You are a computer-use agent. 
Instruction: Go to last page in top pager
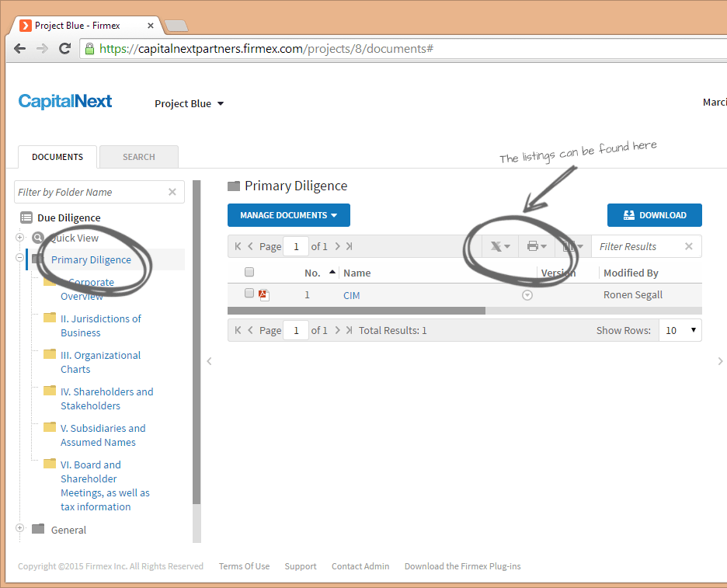click(x=349, y=246)
